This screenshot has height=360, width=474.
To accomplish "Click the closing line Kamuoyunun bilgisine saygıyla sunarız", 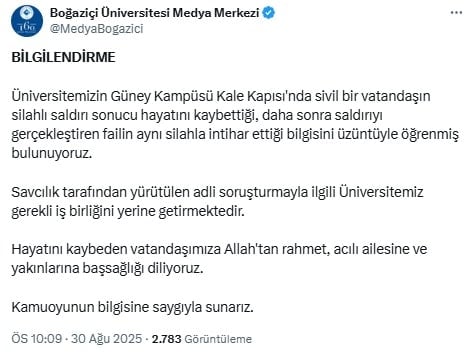I will pyautogui.click(x=133, y=307).
